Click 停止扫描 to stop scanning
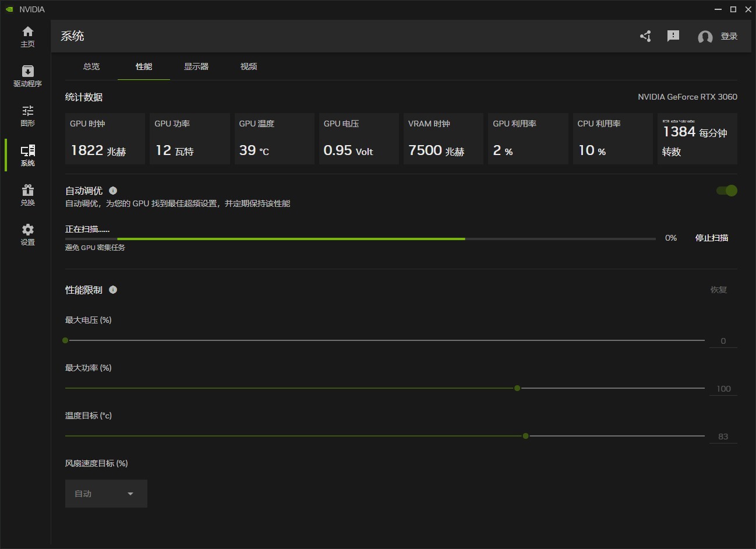Screen dimensions: 756x549 tap(712, 238)
